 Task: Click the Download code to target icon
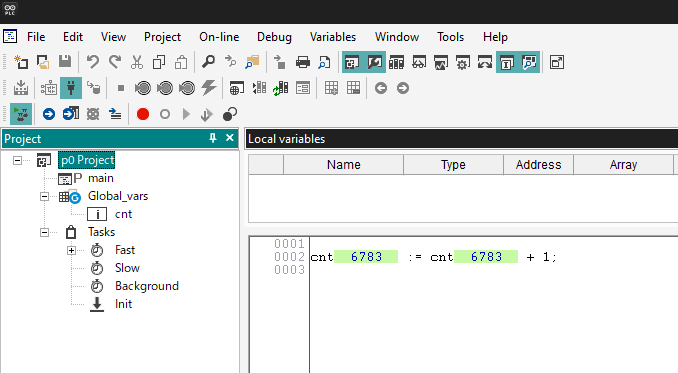coord(93,88)
